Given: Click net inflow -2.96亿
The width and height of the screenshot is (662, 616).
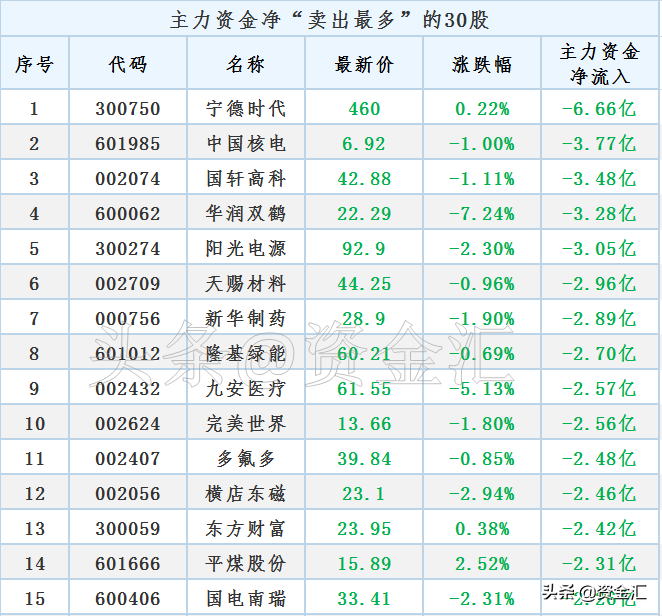Looking at the screenshot, I should tap(599, 284).
